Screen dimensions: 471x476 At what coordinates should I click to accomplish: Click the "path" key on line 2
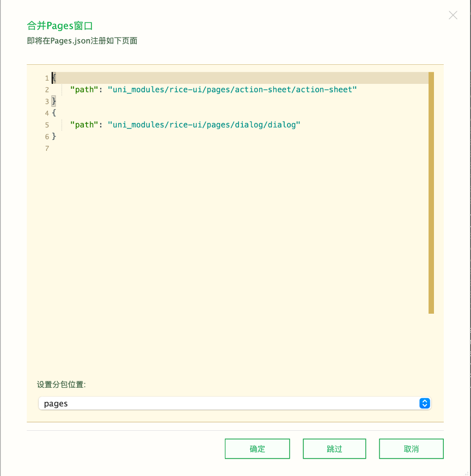point(84,90)
